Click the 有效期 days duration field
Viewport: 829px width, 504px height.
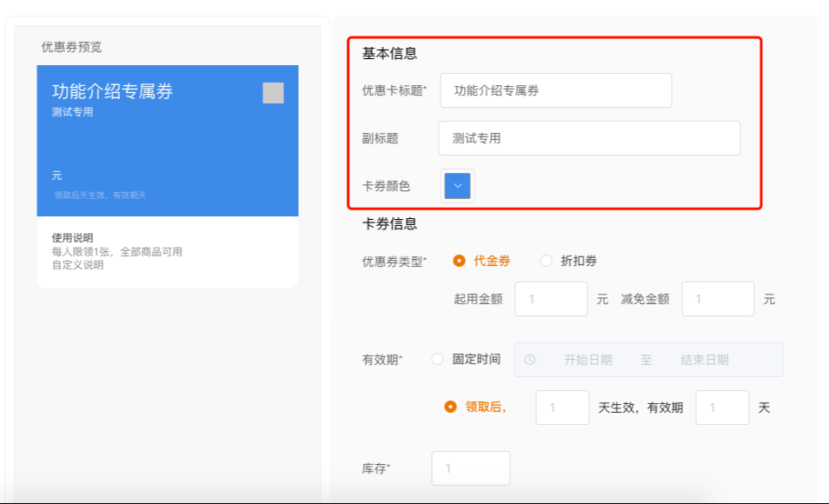point(722,408)
